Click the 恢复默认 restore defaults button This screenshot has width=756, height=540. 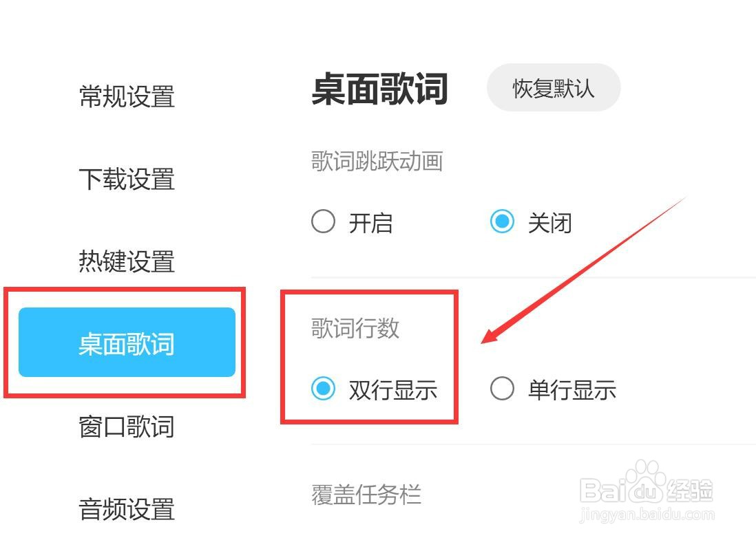(x=554, y=87)
